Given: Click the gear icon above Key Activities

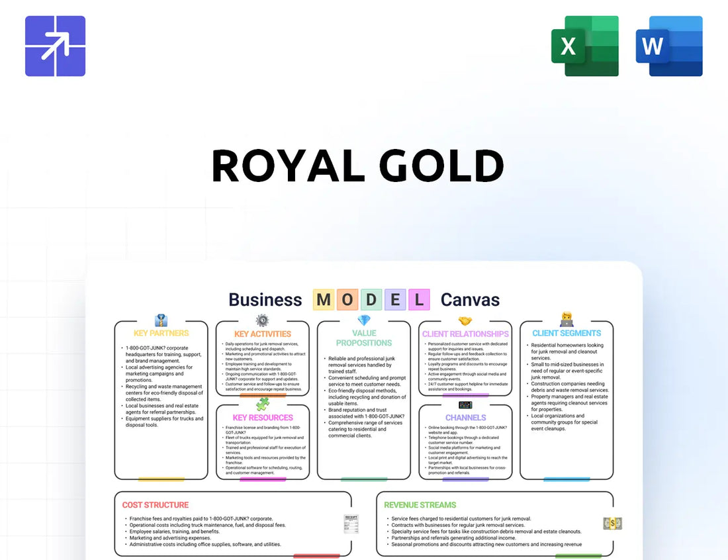Looking at the screenshot, I should tap(262, 320).
